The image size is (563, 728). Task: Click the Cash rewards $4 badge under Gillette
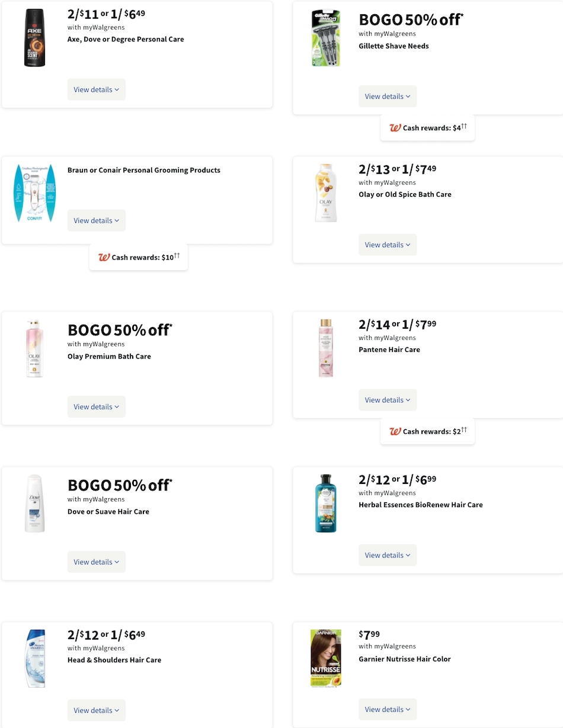click(427, 127)
